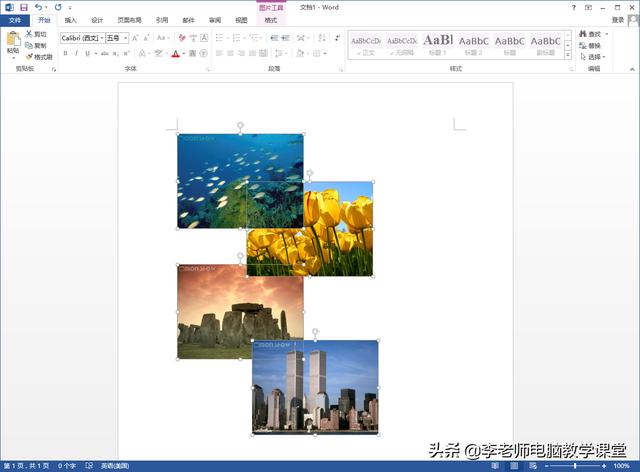Image resolution: width=640 pixels, height=472 pixels.
Task: Switch to the Insert tab
Action: point(70,20)
